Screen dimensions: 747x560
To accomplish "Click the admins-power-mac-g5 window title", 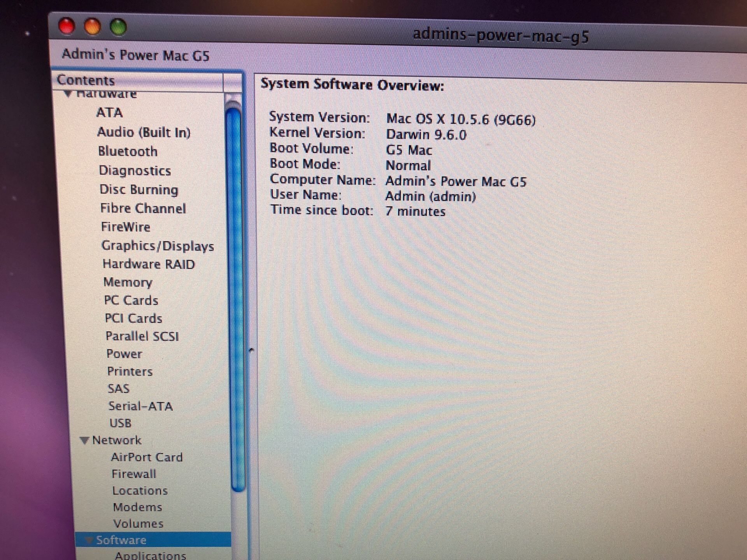I will [501, 36].
